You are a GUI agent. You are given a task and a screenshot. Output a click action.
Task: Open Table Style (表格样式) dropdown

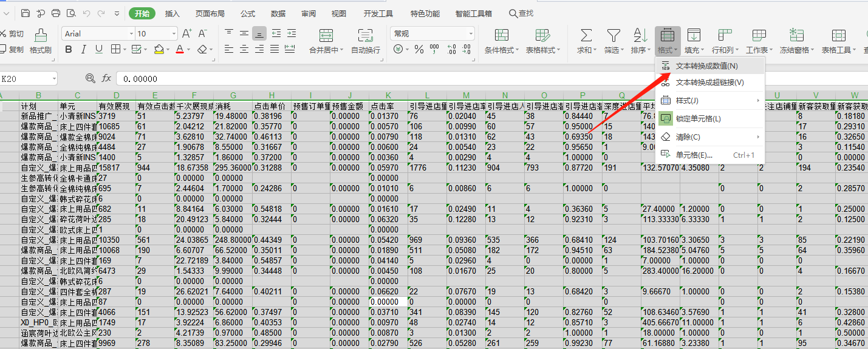click(542, 42)
